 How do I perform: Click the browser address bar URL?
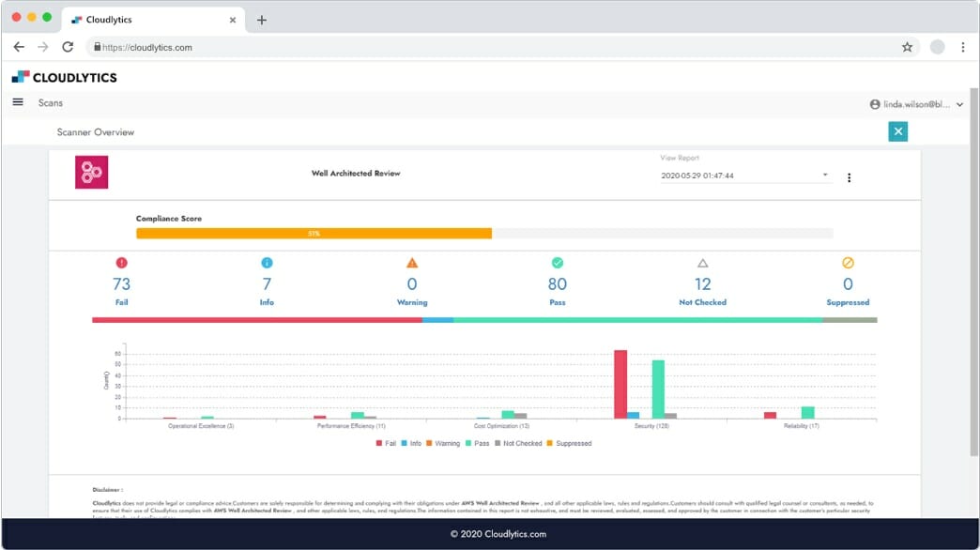[146, 48]
